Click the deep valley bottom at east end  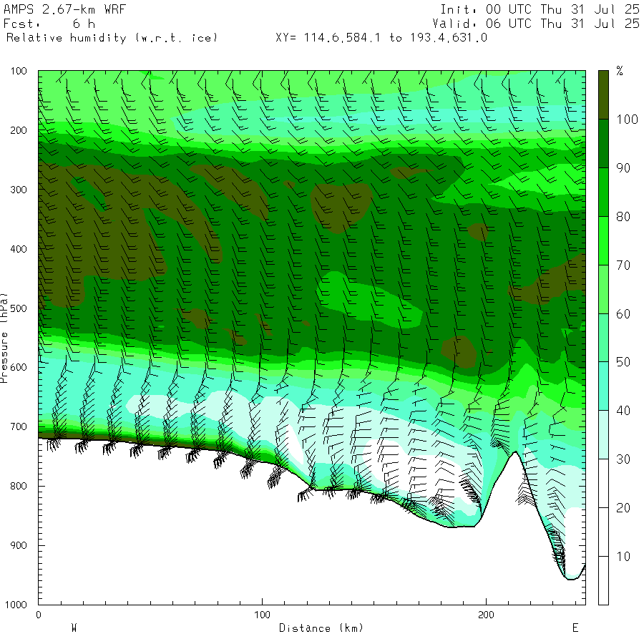click(x=572, y=579)
